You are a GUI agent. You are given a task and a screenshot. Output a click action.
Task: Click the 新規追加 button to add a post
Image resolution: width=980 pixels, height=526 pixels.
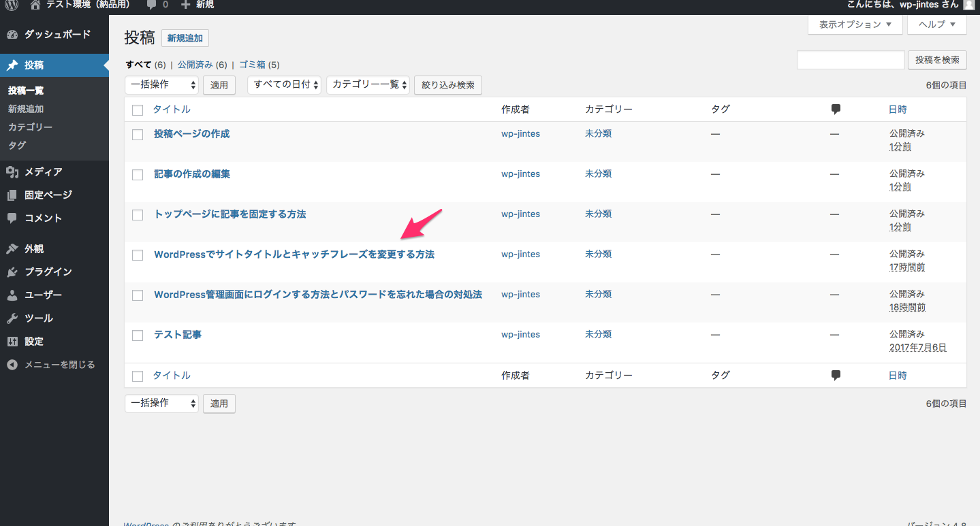tap(185, 38)
